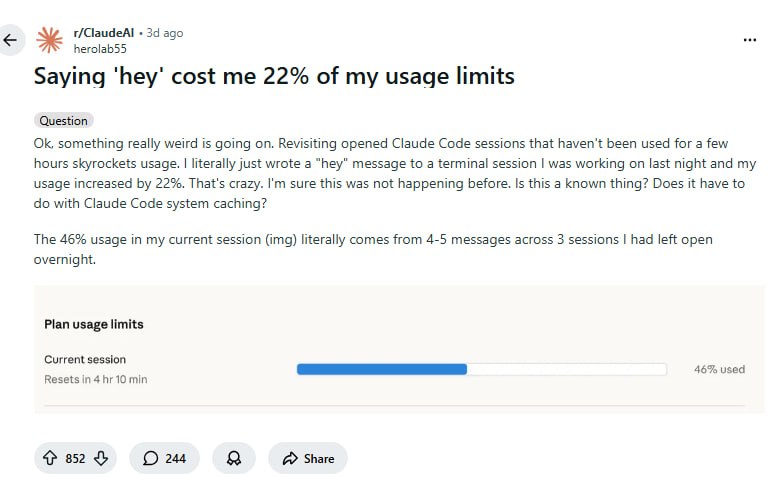Click the '46% used' label
Viewport: 779px width, 477px height.
(719, 369)
